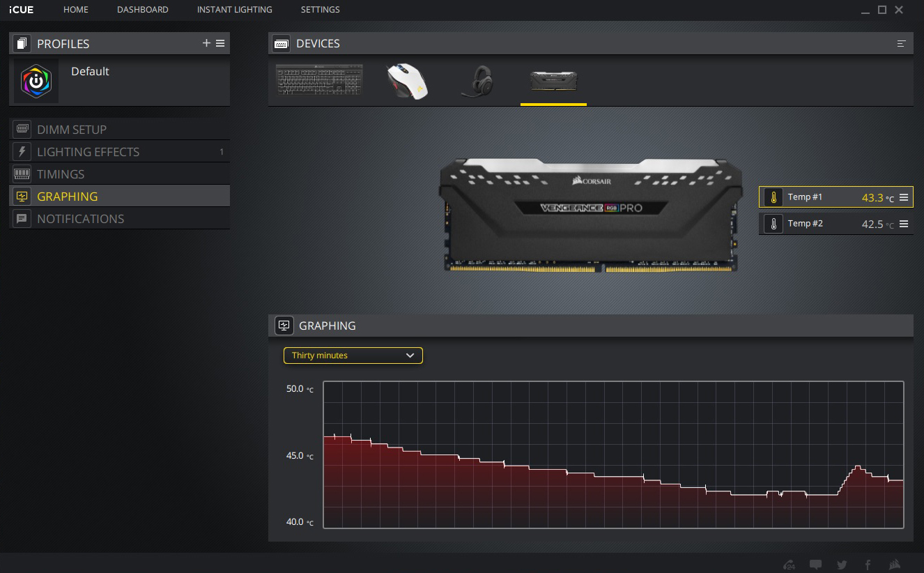Select the headset device
Viewport: 924px width, 573px height.
(x=478, y=82)
